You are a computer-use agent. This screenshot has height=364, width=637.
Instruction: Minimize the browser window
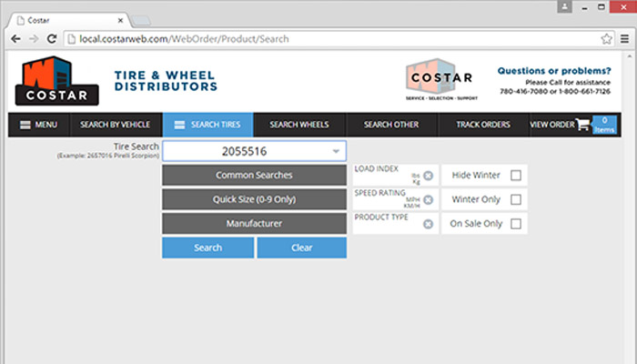coord(584,7)
